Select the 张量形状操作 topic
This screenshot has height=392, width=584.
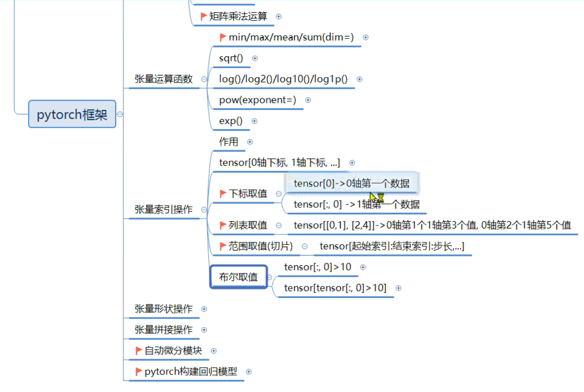click(x=164, y=309)
